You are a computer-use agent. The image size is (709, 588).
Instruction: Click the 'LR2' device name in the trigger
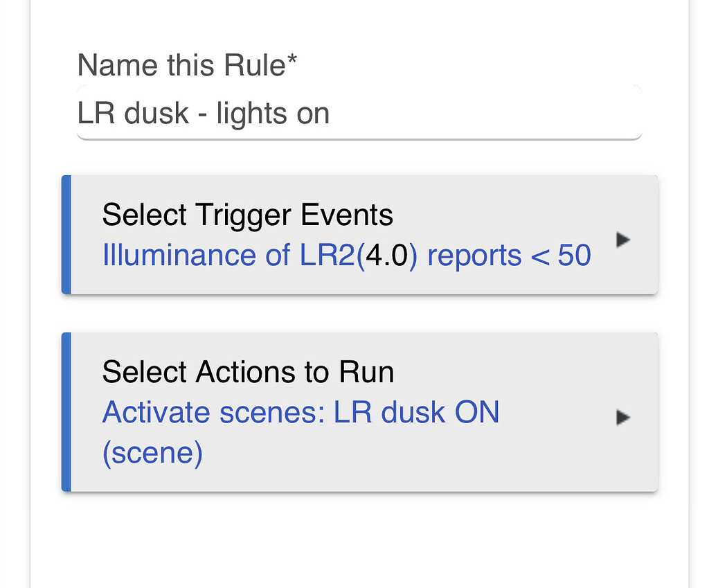tap(327, 255)
